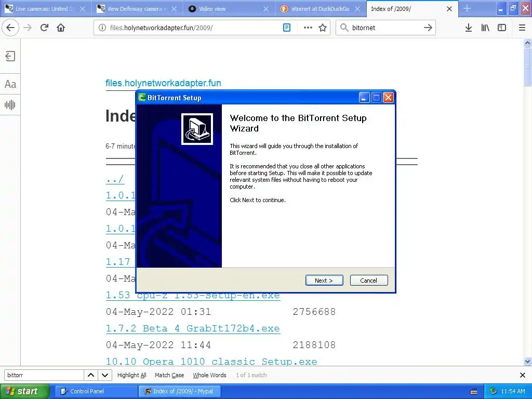
Task: Open 10.10 Opera 1010 classic Setup.exe link
Action: tap(211, 362)
